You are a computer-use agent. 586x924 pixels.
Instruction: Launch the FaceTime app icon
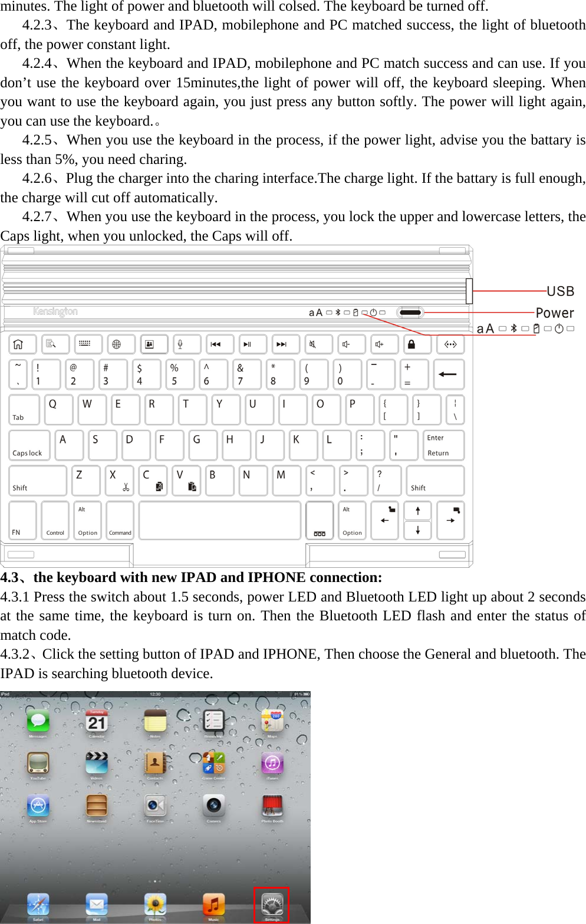point(155,805)
